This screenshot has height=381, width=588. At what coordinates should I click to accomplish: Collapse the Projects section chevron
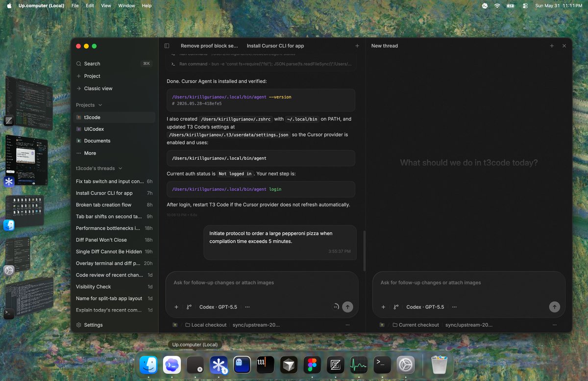pyautogui.click(x=100, y=105)
